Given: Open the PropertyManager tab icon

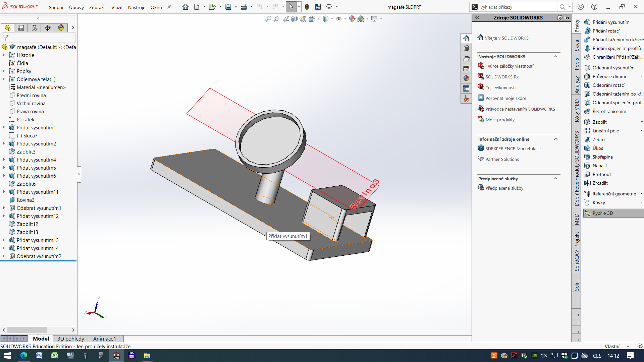Looking at the screenshot, I should tap(21, 27).
